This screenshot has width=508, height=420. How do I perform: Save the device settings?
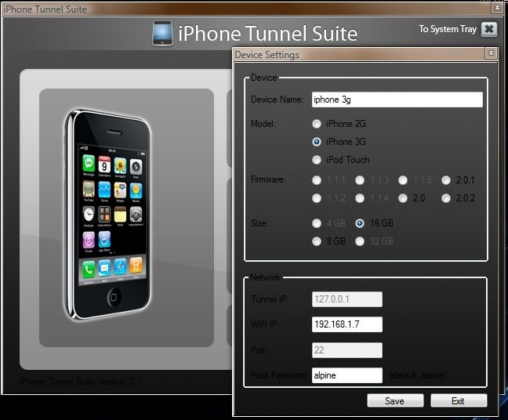tap(395, 401)
